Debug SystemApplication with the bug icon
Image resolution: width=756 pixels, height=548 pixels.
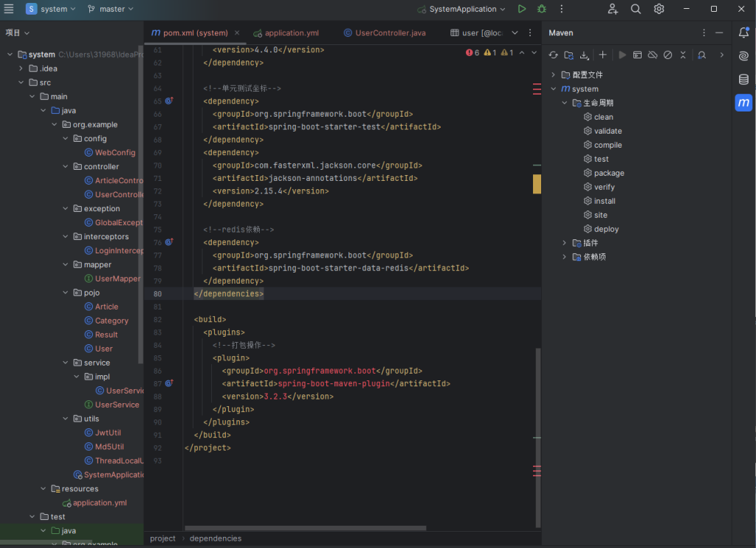(x=542, y=9)
